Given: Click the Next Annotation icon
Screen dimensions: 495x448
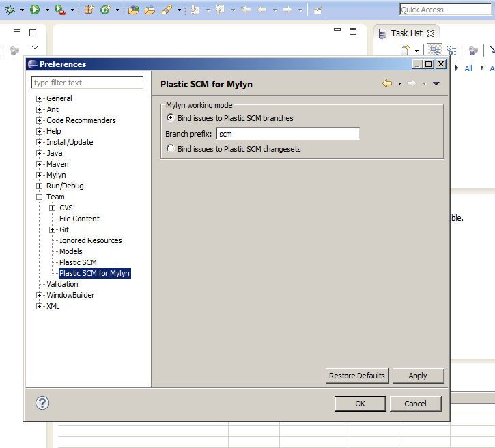Looking at the screenshot, I should [195, 10].
